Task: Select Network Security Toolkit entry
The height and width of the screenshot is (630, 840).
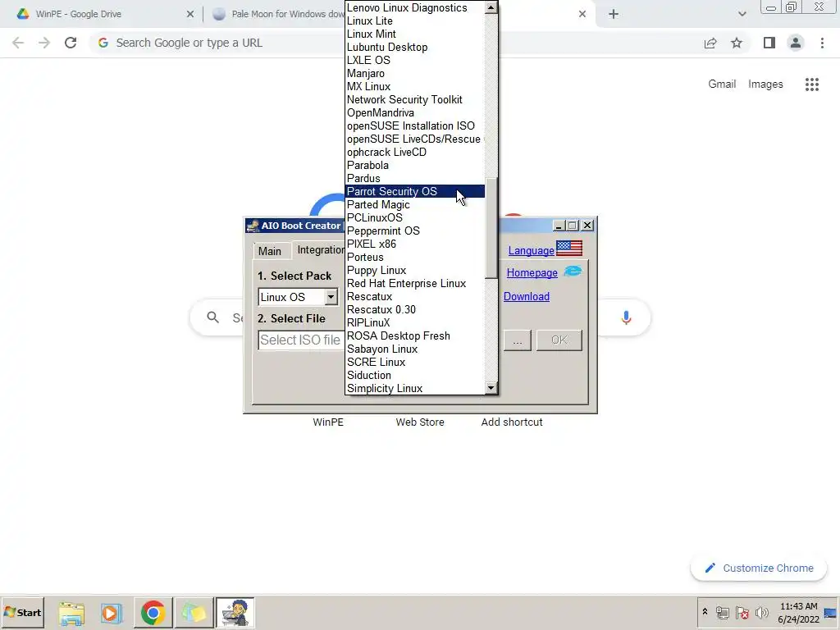Action: coord(414,99)
